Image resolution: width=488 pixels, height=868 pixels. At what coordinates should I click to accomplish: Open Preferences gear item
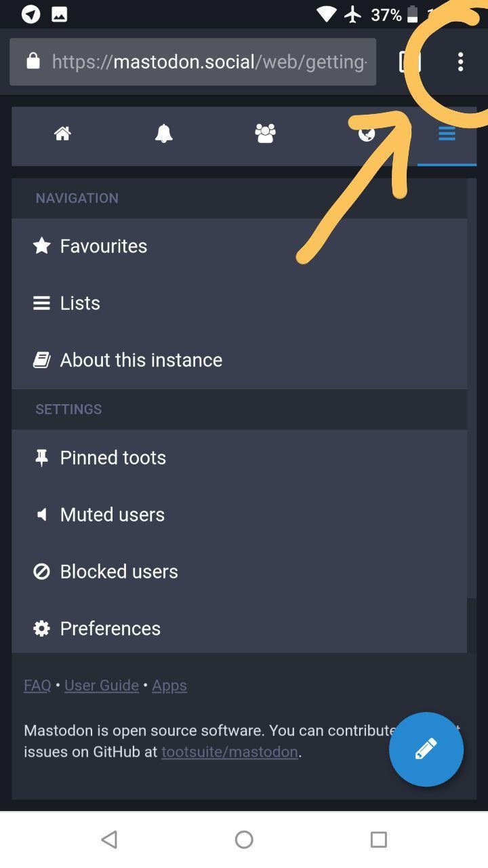pyautogui.click(x=110, y=629)
